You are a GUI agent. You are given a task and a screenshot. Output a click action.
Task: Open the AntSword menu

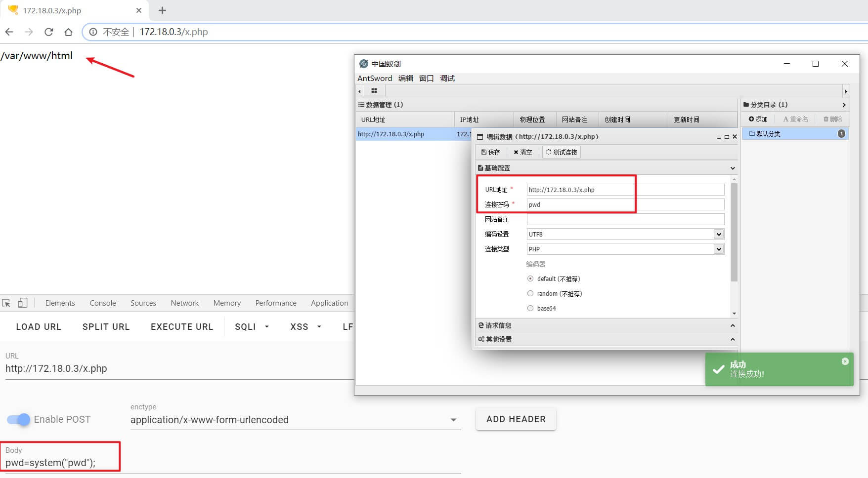click(x=375, y=79)
